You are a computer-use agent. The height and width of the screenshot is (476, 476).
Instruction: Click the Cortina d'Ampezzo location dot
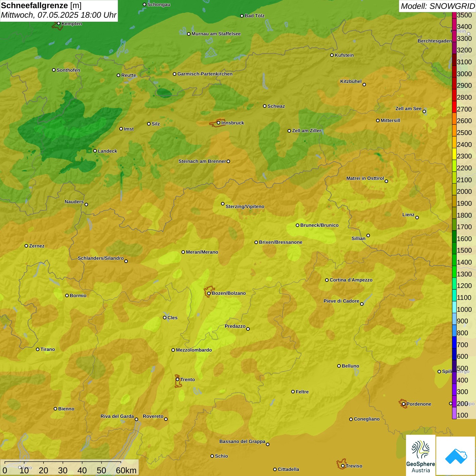(x=327, y=280)
